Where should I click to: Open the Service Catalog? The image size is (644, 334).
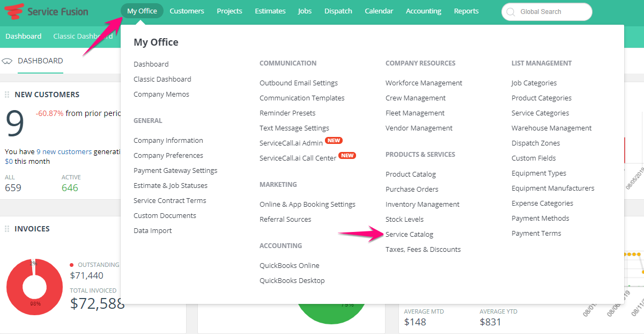point(409,235)
